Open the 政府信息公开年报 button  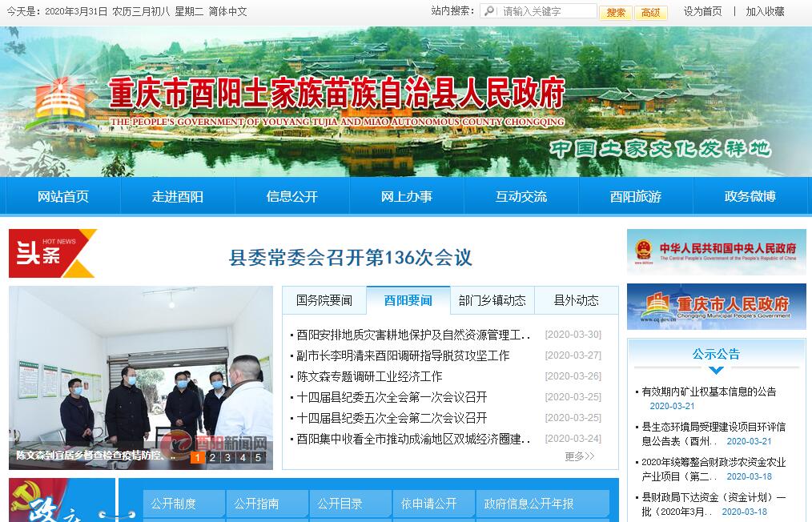coord(529,504)
